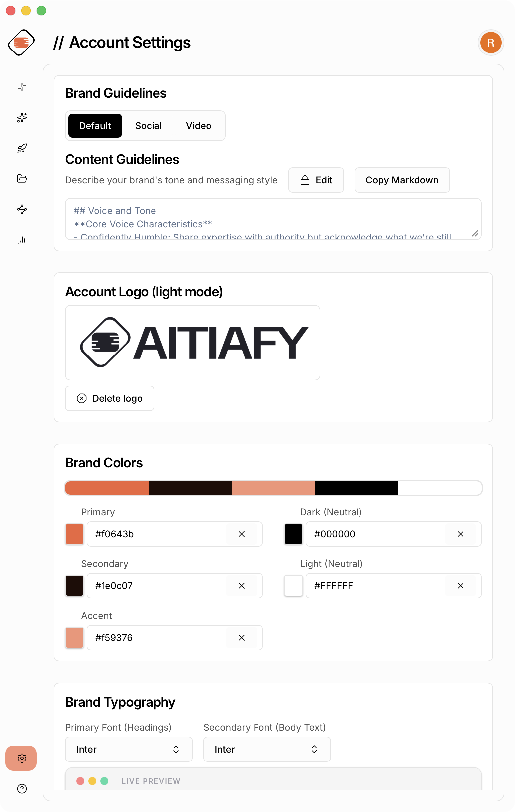Click the AITIAFY account logo image

[193, 343]
